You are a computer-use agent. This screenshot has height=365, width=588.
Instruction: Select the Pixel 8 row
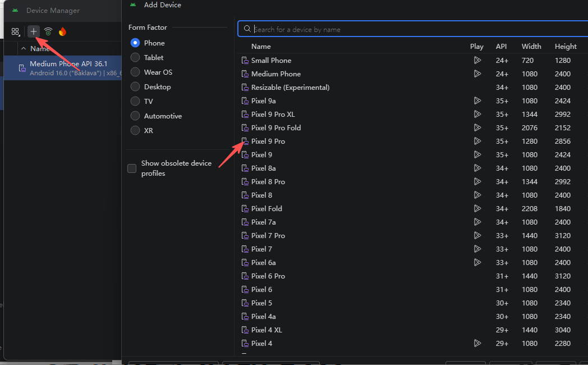click(412, 195)
